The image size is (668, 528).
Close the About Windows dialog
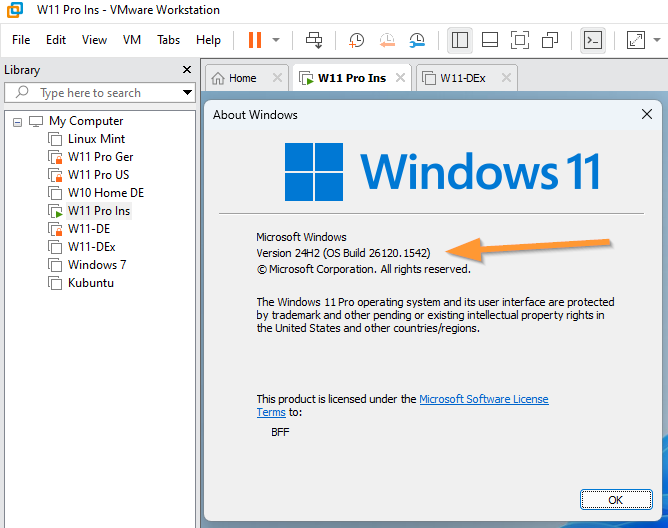point(647,114)
